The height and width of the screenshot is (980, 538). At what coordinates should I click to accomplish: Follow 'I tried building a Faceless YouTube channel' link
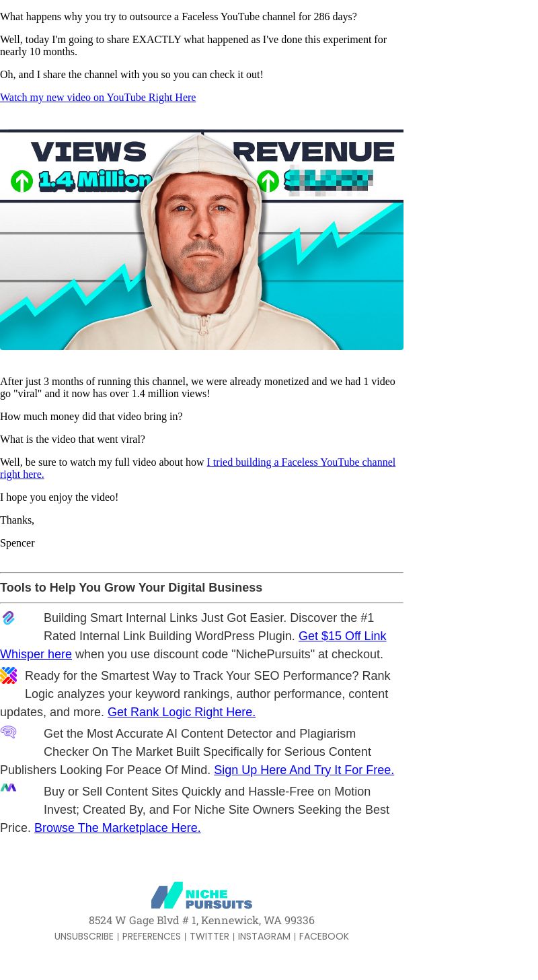(198, 468)
